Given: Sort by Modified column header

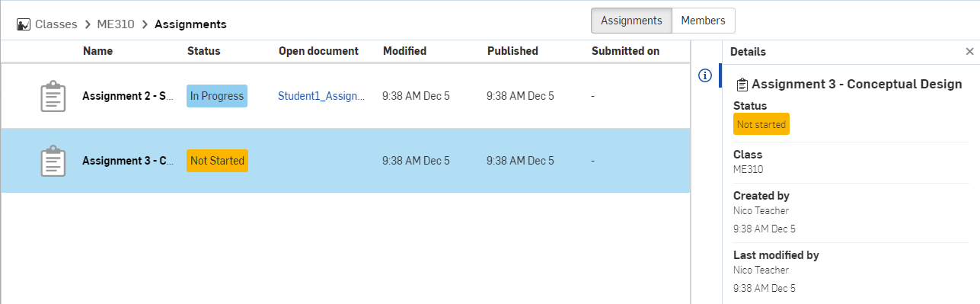Looking at the screenshot, I should point(404,51).
